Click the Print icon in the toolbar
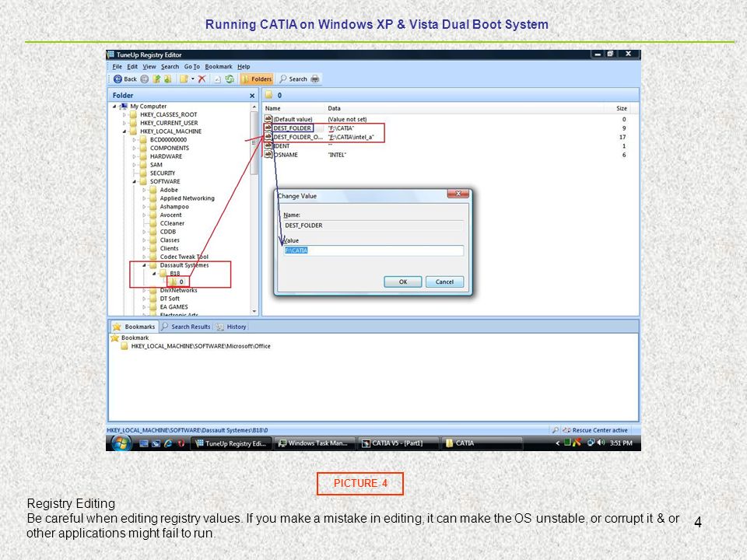 coord(315,79)
